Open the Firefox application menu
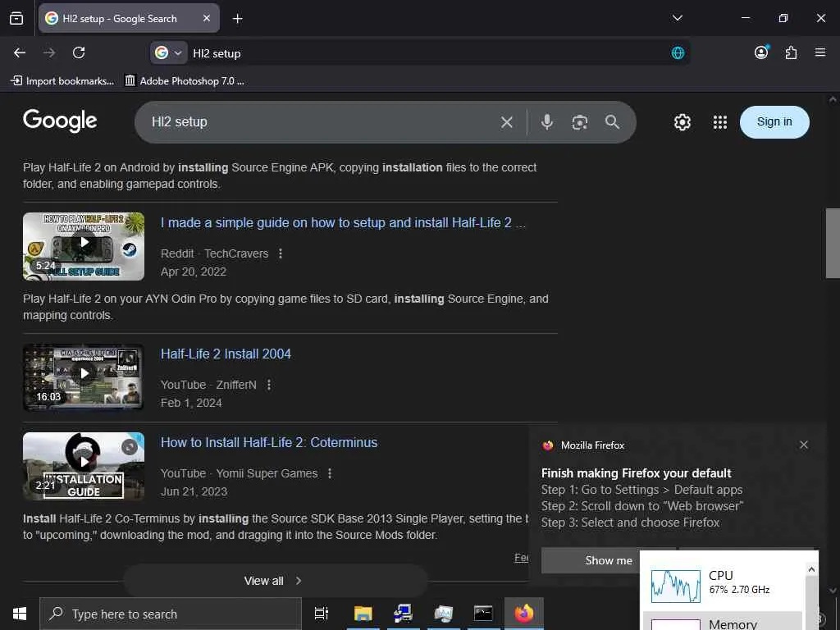 coord(820,52)
